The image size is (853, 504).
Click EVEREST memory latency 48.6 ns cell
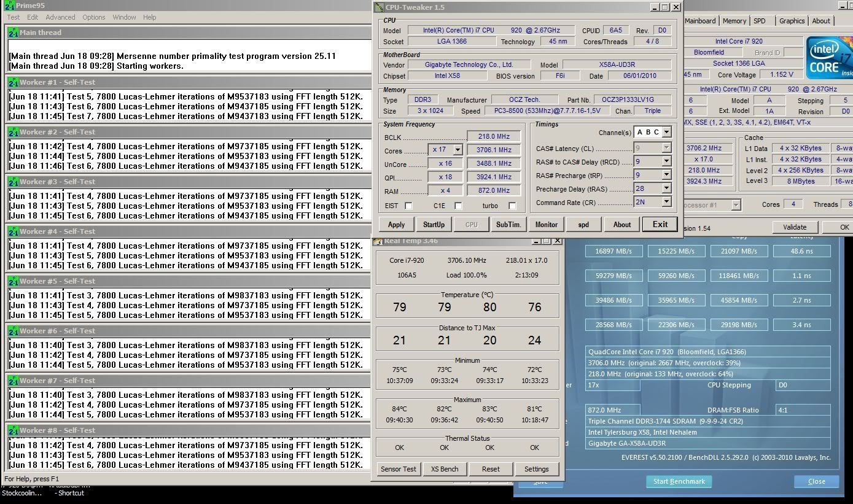click(x=801, y=251)
